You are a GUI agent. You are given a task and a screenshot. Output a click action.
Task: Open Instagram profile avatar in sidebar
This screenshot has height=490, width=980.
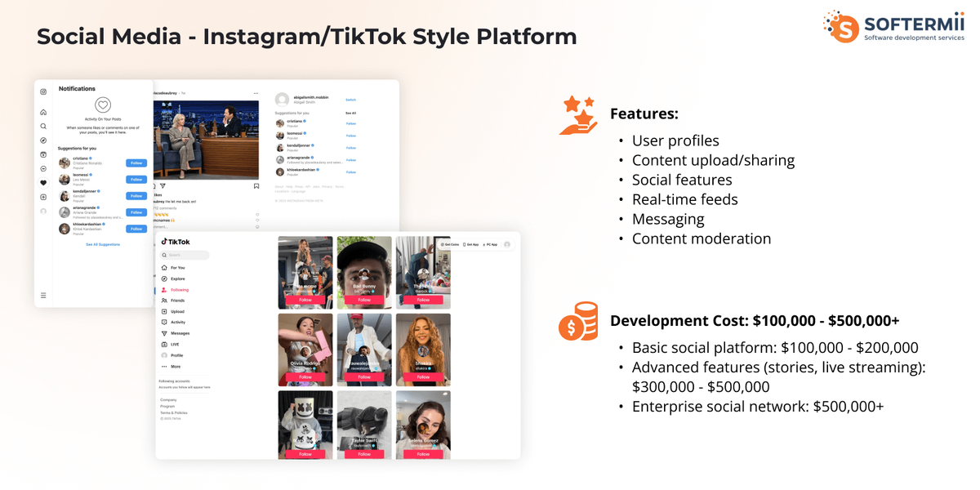43,211
